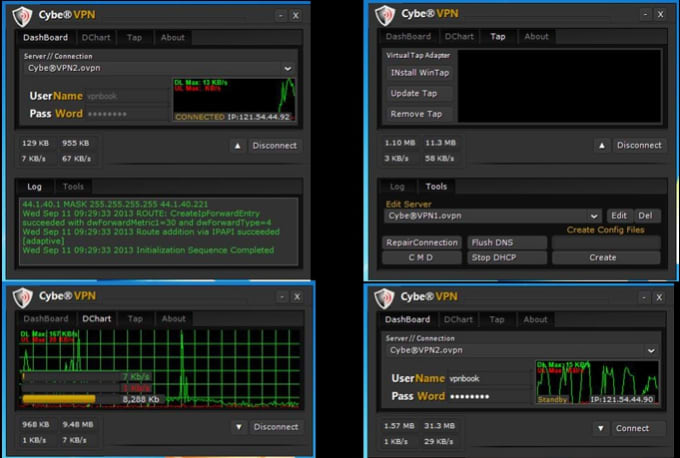Click the shield logo in top-right CyberVPN window
This screenshot has height=458, width=680.
385,16
